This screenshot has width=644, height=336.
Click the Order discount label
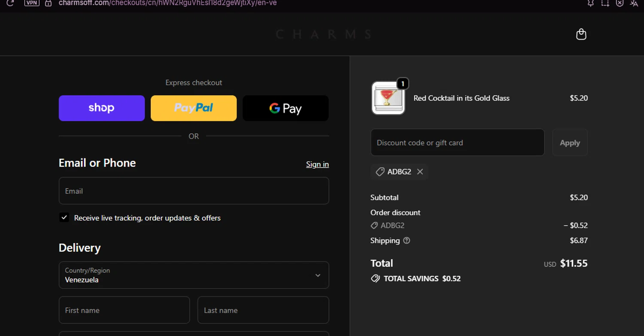point(395,213)
